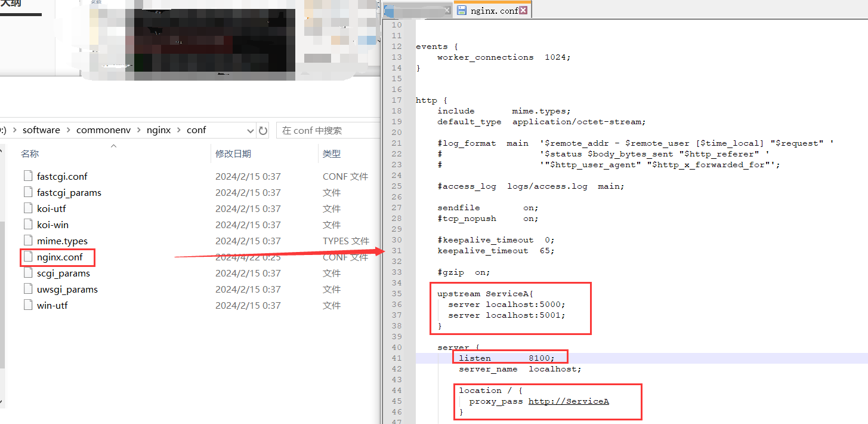Click '#access_log logs/access.log main;' line
Image resolution: width=868 pixels, height=424 pixels.
click(x=531, y=186)
